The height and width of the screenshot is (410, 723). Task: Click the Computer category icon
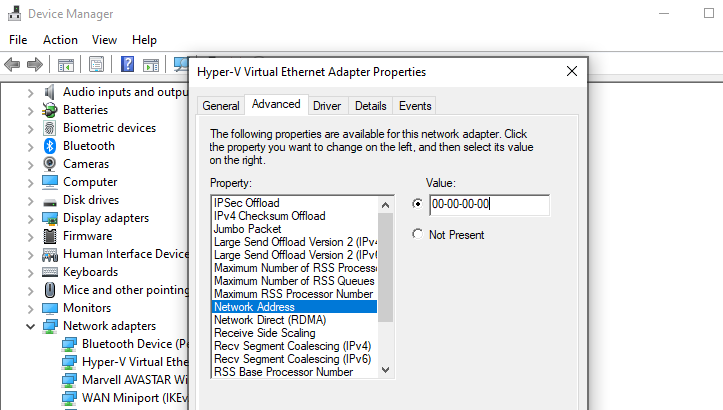[50, 182]
